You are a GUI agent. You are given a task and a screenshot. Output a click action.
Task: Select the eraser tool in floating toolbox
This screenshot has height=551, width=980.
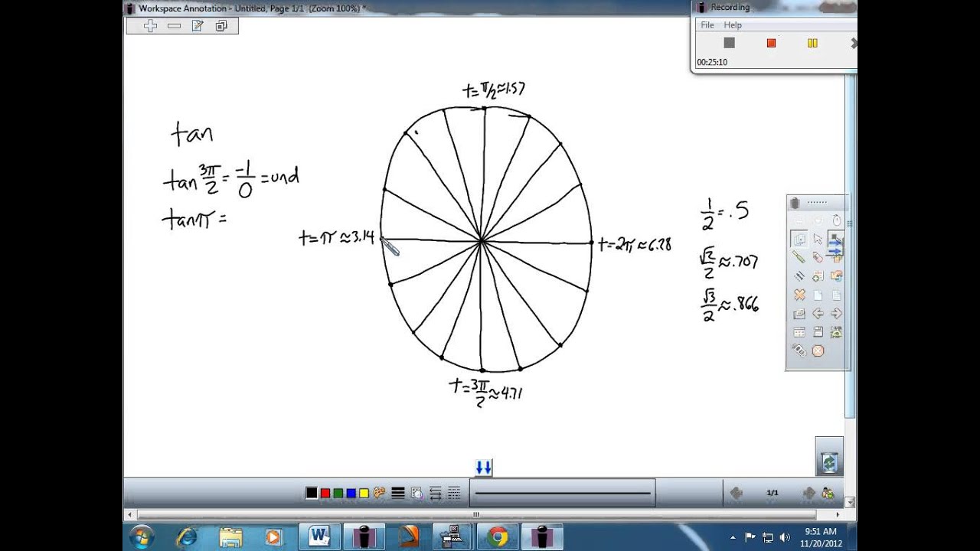tap(818, 256)
